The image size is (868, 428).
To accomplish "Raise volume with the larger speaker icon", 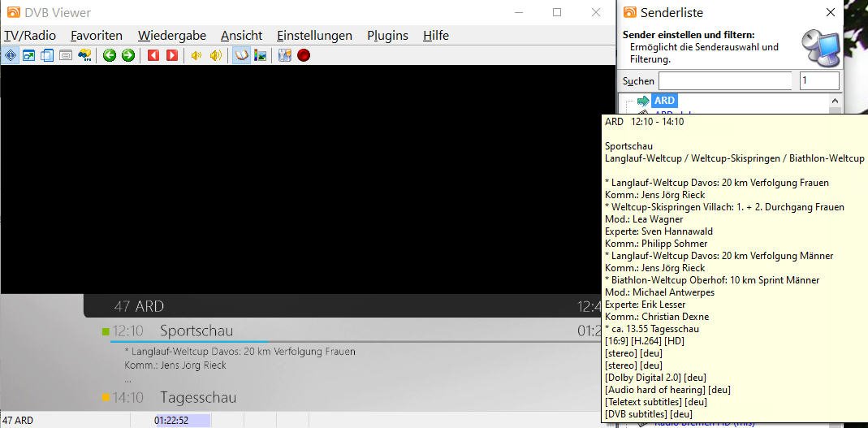I will (x=215, y=55).
